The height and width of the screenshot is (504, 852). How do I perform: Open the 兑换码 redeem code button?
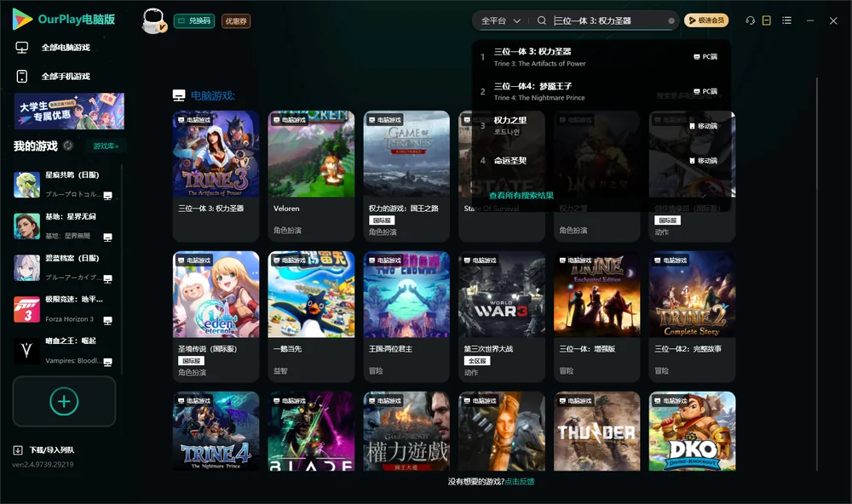194,21
